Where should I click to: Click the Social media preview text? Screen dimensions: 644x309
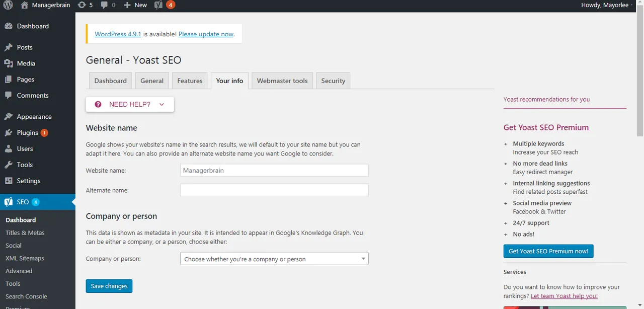tap(542, 203)
